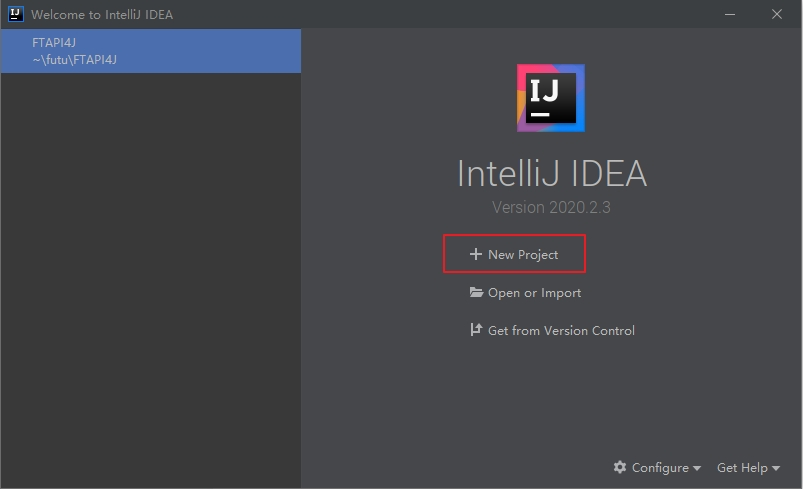The height and width of the screenshot is (489, 803).
Task: Select the New Project label
Action: 523,255
